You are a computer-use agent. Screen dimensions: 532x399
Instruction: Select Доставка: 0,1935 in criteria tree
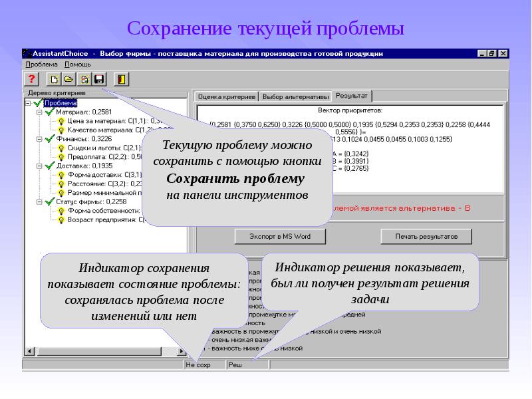[84, 166]
